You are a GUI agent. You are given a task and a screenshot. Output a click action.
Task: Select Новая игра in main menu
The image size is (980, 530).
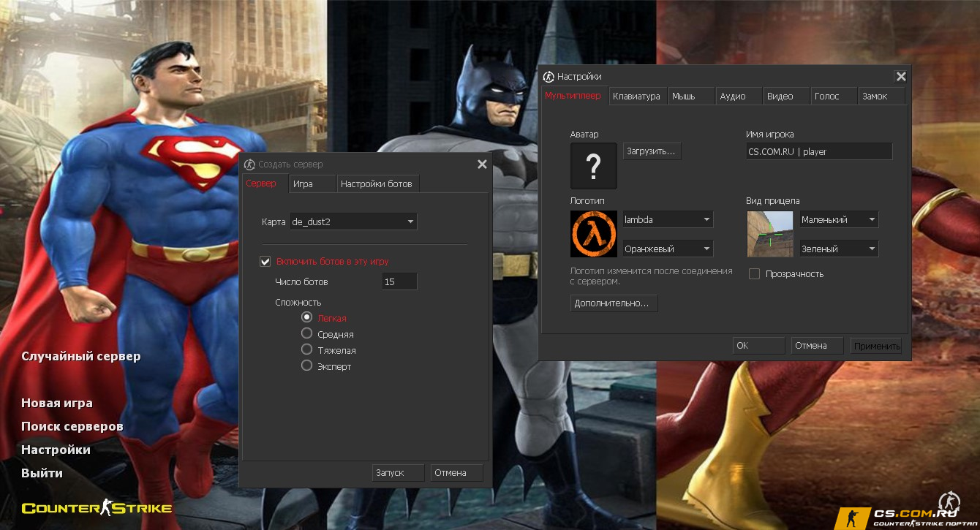[x=57, y=403]
